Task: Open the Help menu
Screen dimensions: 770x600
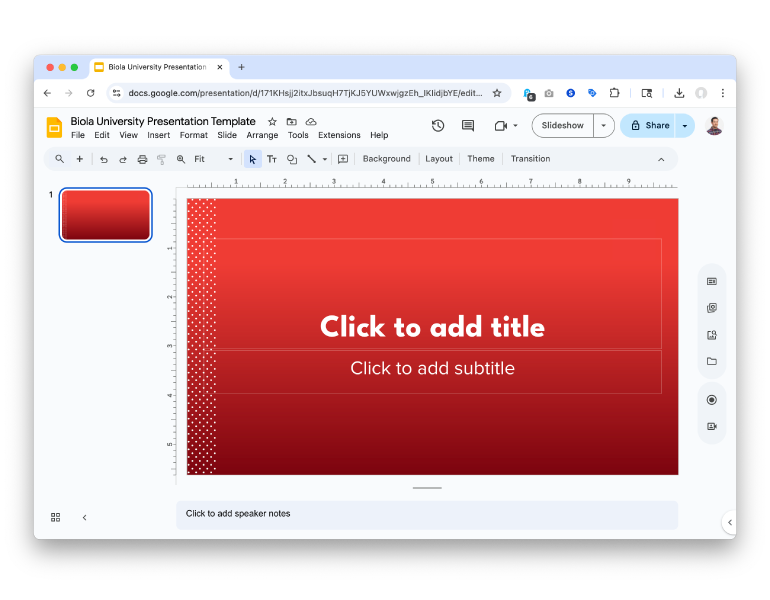Action: (x=379, y=135)
